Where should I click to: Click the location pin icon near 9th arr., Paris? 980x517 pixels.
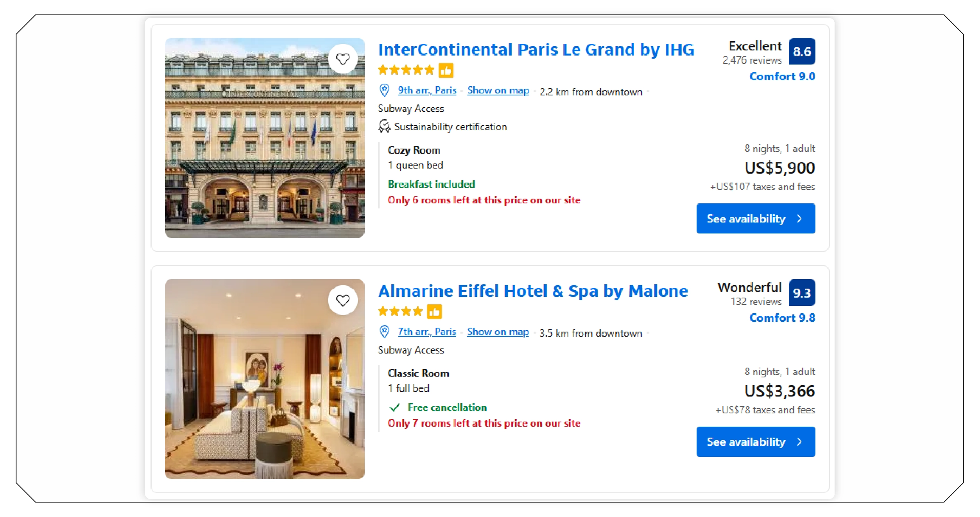tap(385, 90)
